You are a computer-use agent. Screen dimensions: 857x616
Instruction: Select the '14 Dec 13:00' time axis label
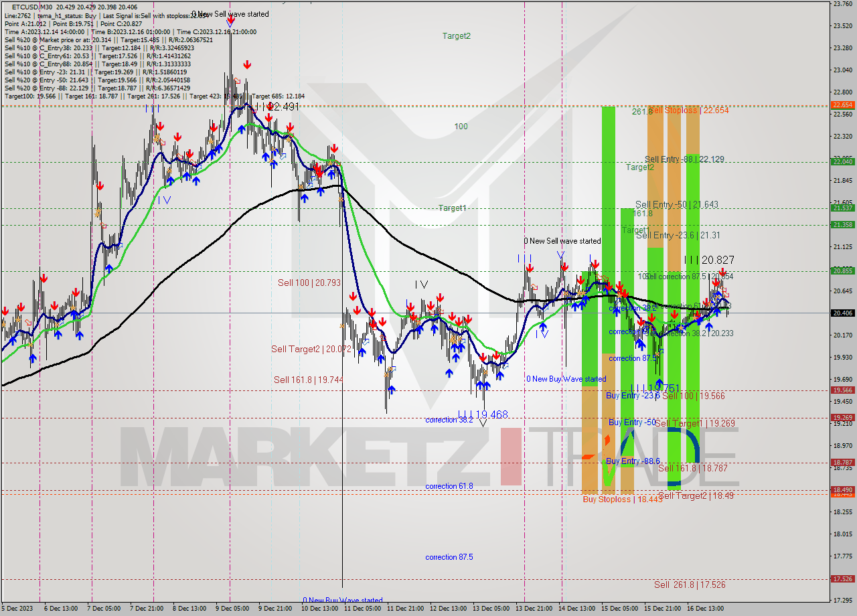(x=577, y=609)
